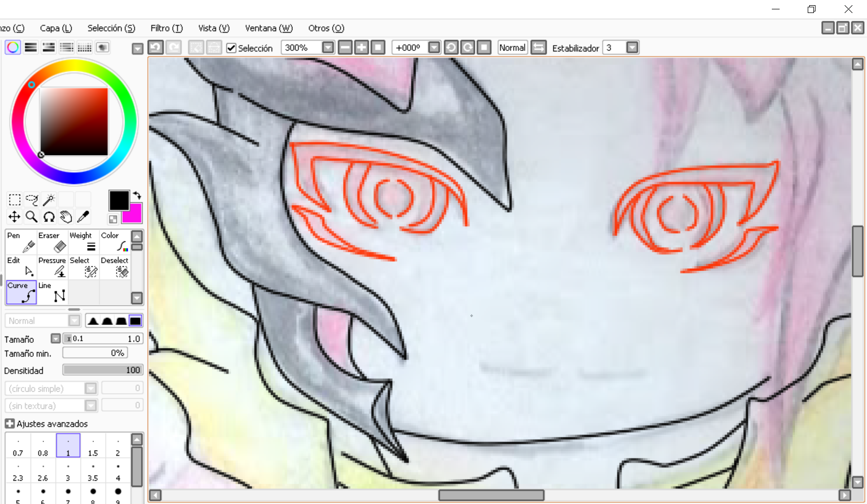Select the lasso tool

click(32, 200)
